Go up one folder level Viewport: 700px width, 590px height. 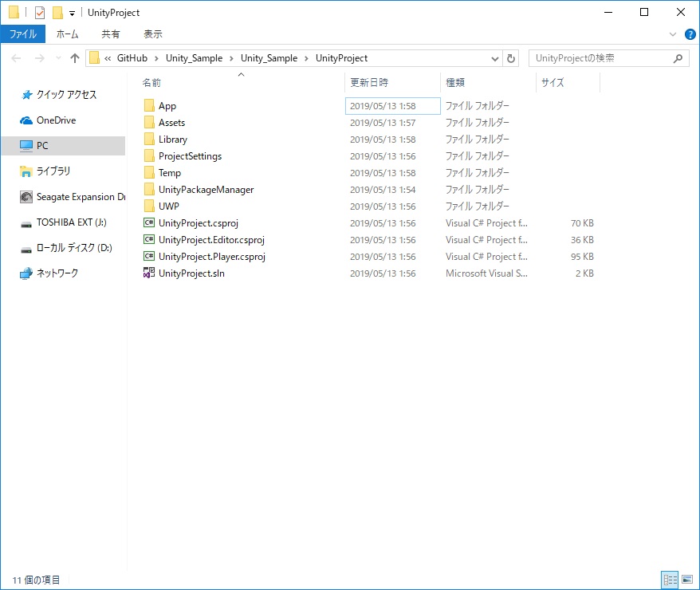click(75, 58)
